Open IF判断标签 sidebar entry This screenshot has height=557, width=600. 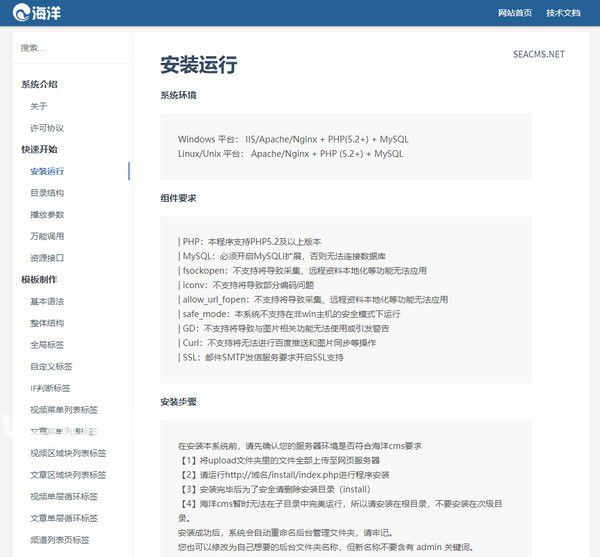50,388
